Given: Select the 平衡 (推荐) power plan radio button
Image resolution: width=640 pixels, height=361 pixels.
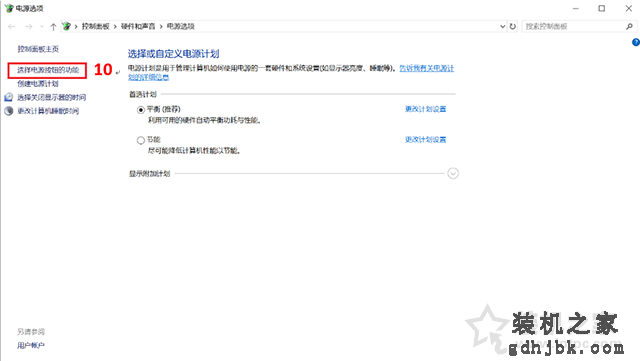Looking at the screenshot, I should [141, 110].
